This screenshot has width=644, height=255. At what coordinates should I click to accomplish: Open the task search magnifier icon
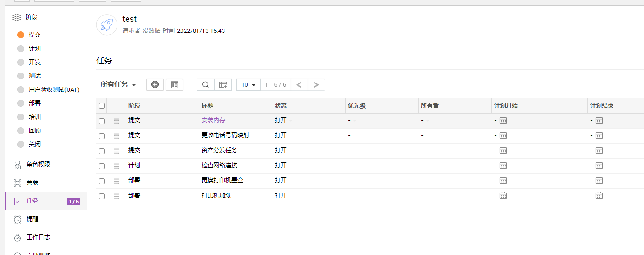[x=206, y=85]
